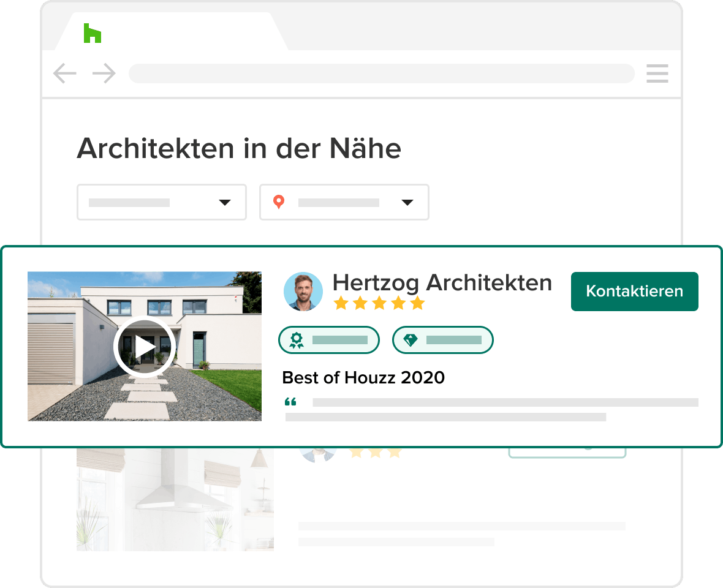
Task: Open the Hertzog Architekten profile photo
Action: point(303,291)
